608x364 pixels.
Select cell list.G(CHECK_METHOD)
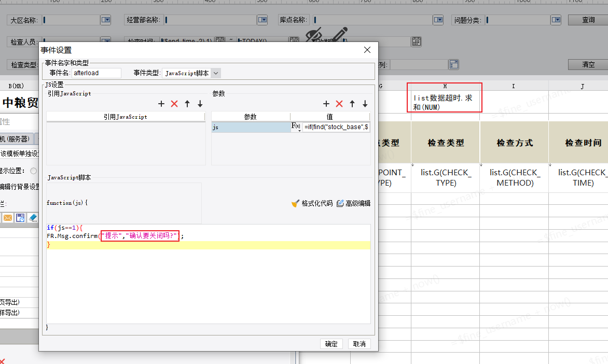[x=515, y=177]
